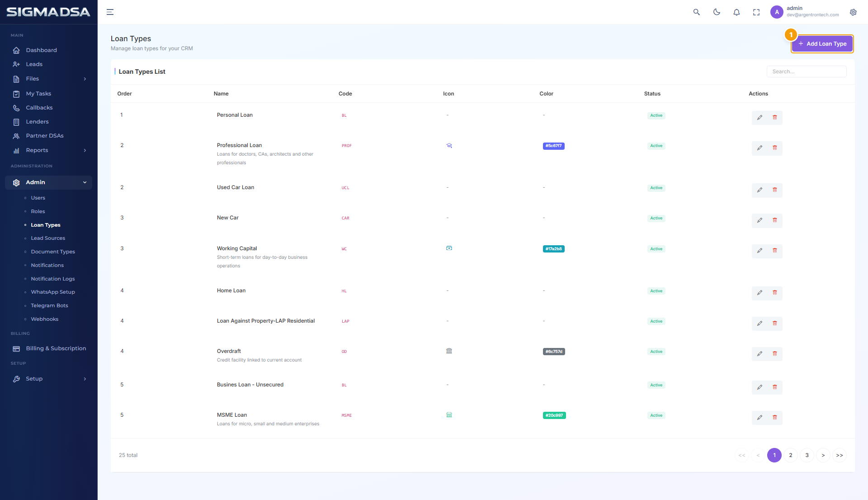Go to page 3 of loan types
Viewport: 868px width, 500px height.
tap(807, 455)
